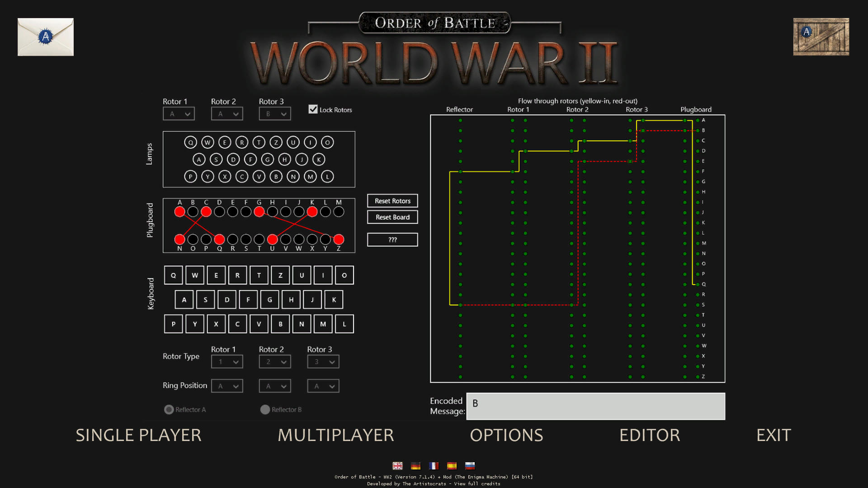Click the Encoded Message text field
Image resolution: width=868 pixels, height=488 pixels.
tap(596, 406)
